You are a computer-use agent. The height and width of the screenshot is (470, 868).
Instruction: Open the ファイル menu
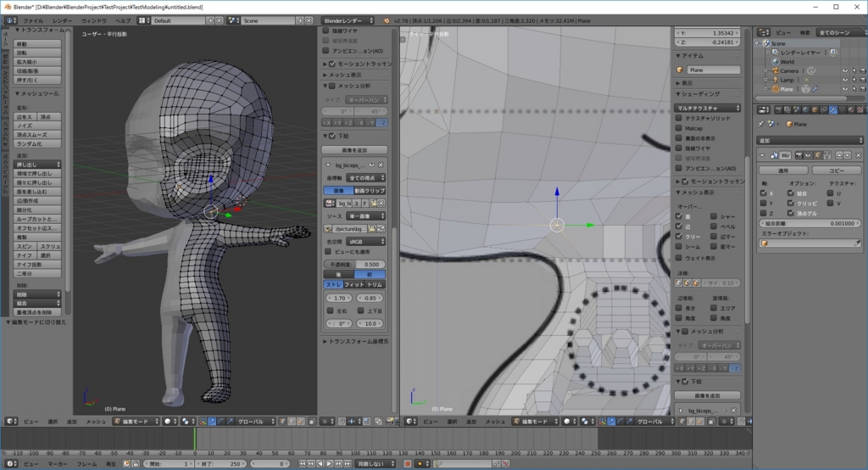[x=33, y=20]
